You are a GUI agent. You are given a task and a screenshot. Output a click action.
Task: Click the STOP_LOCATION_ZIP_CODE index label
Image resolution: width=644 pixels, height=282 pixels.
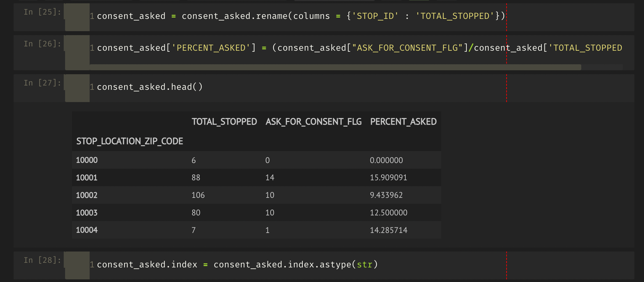[x=129, y=141]
